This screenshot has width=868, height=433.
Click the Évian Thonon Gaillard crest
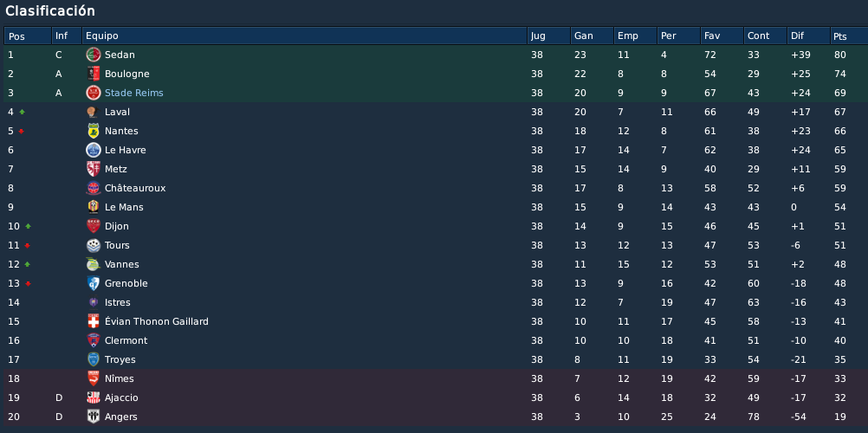tap(93, 321)
